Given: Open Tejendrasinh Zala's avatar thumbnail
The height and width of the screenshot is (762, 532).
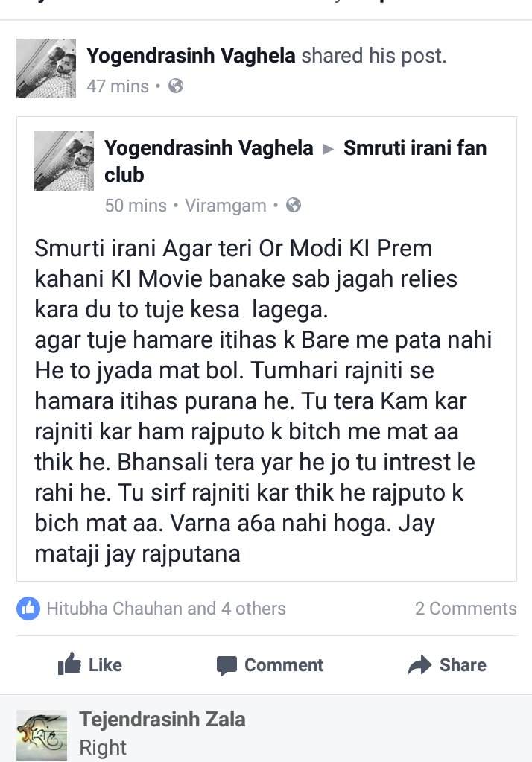Looking at the screenshot, I should [x=42, y=734].
